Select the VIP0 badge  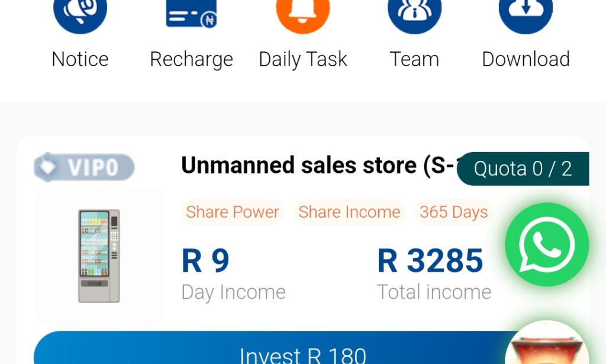[84, 166]
